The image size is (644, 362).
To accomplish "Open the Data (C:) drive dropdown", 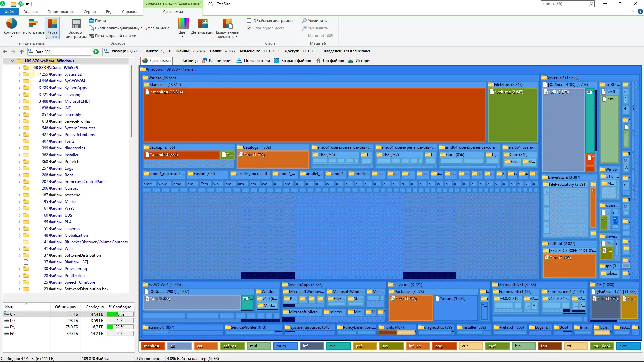I will point(89,52).
